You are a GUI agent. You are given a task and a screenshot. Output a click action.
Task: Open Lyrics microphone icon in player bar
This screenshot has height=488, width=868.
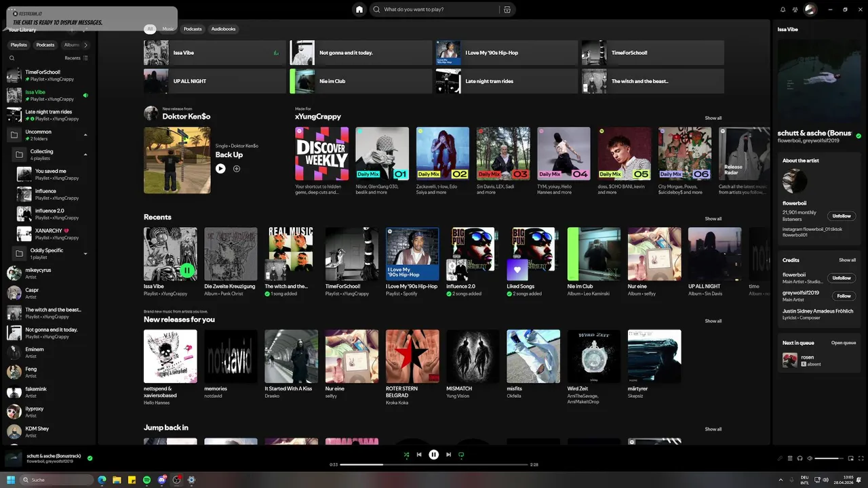coord(780,459)
